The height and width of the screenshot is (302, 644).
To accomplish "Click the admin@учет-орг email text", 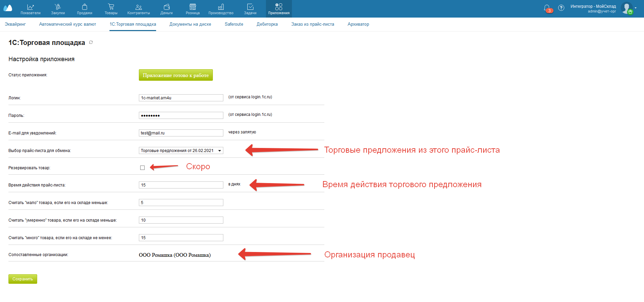I will point(602,11).
